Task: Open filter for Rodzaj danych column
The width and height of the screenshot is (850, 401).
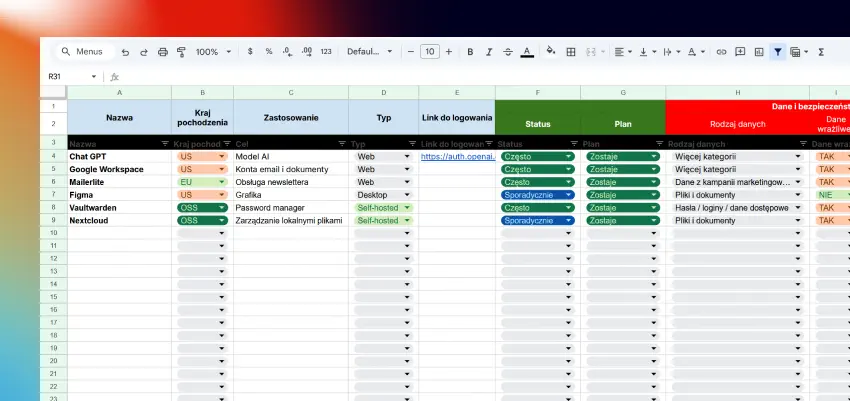Action: point(803,144)
